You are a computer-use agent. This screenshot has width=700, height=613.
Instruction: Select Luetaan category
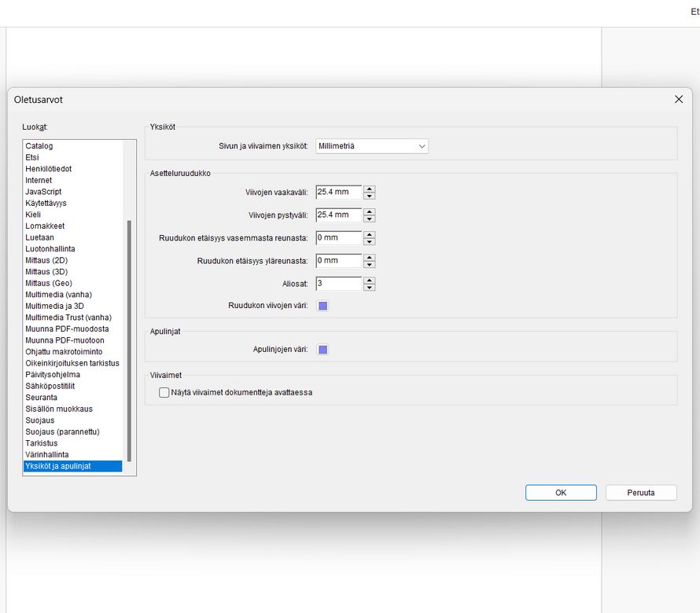(73, 237)
